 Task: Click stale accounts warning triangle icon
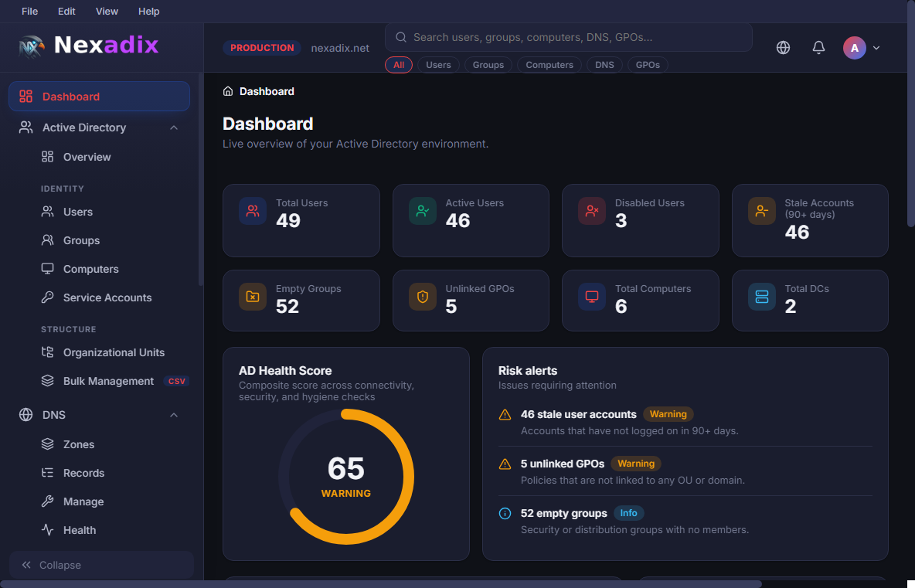pyautogui.click(x=505, y=415)
